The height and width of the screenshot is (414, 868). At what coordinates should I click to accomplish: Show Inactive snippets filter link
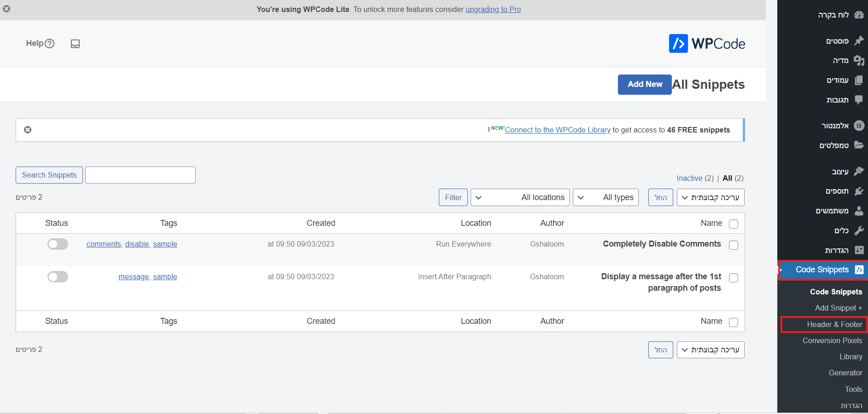(689, 178)
